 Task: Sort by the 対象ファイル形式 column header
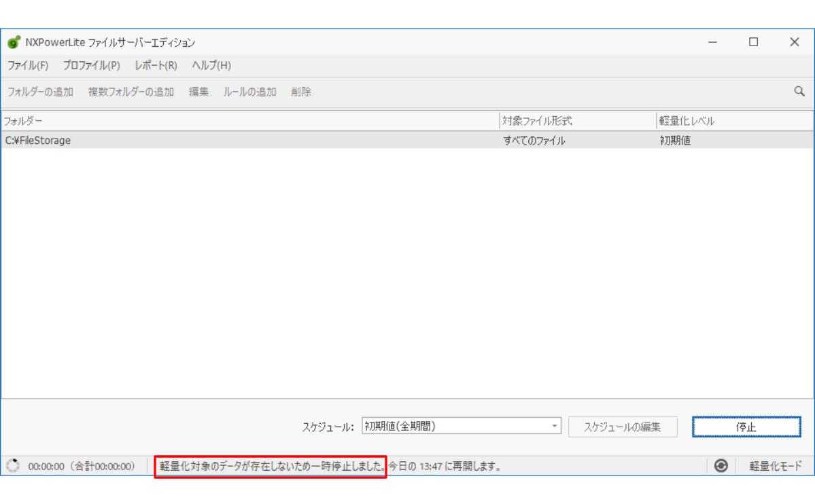click(578, 120)
